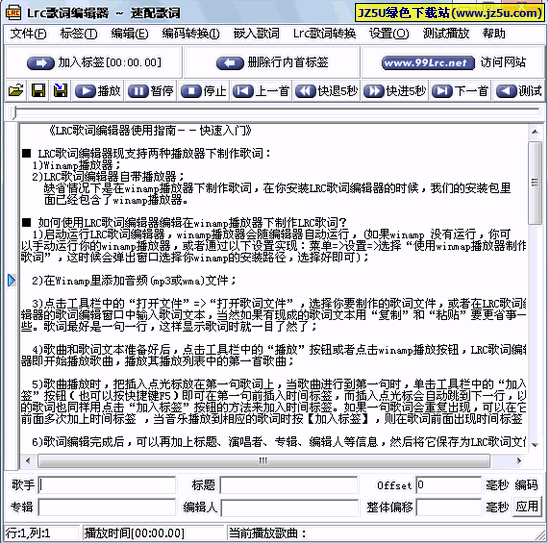Stop playback with 停止 button
Image resolution: width=548 pixels, height=543 pixels.
(204, 91)
